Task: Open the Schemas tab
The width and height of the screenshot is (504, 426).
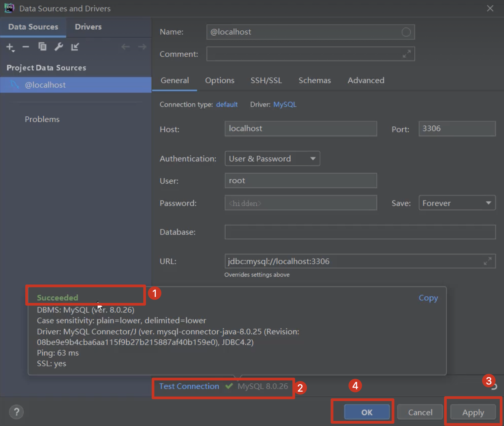Action: (x=315, y=81)
